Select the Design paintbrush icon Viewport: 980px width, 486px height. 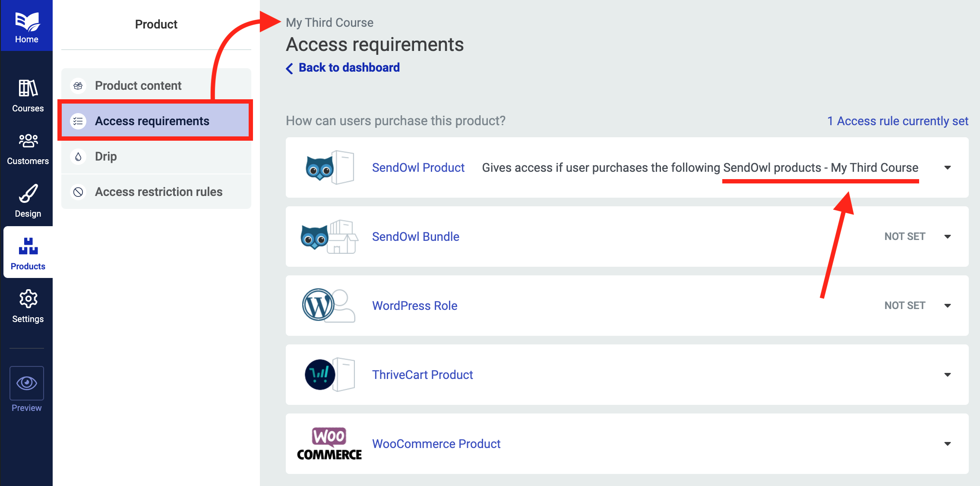(28, 193)
